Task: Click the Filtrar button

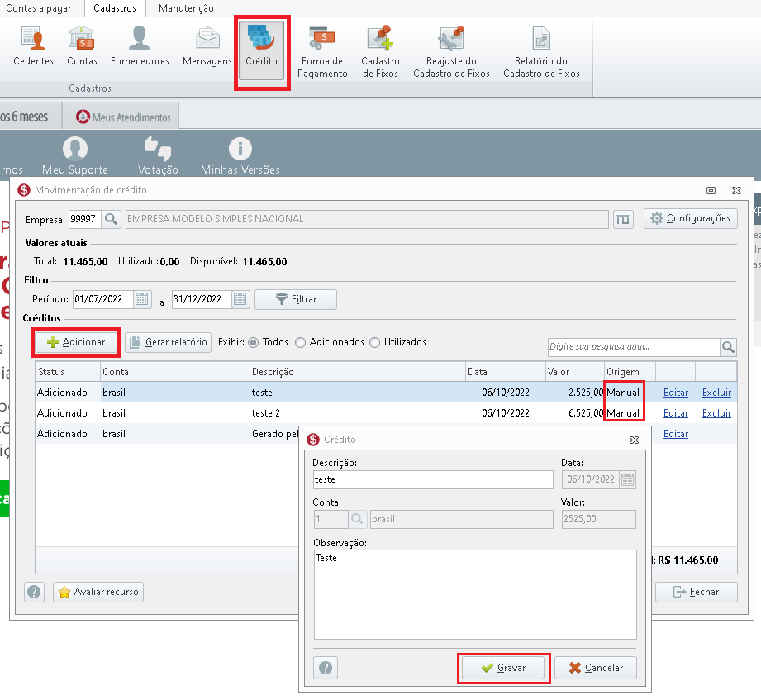Action: (296, 299)
